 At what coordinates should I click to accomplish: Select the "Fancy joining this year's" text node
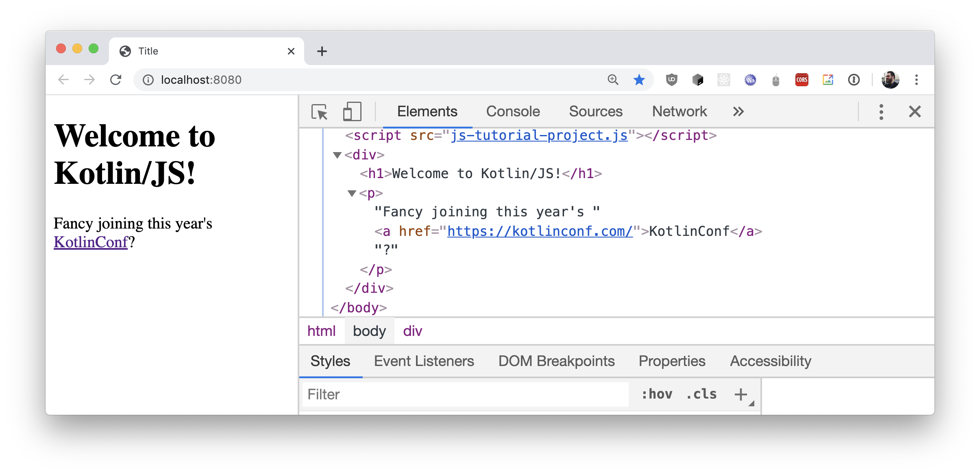487,212
